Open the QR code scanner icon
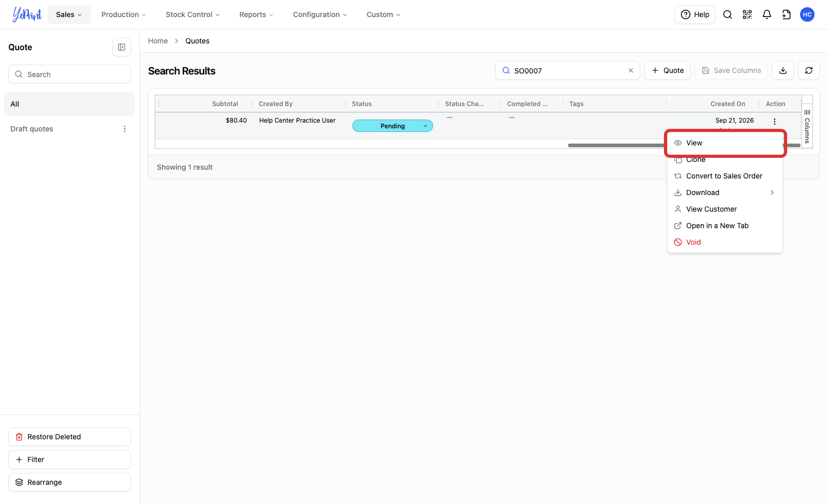This screenshot has width=828, height=504. 747,14
